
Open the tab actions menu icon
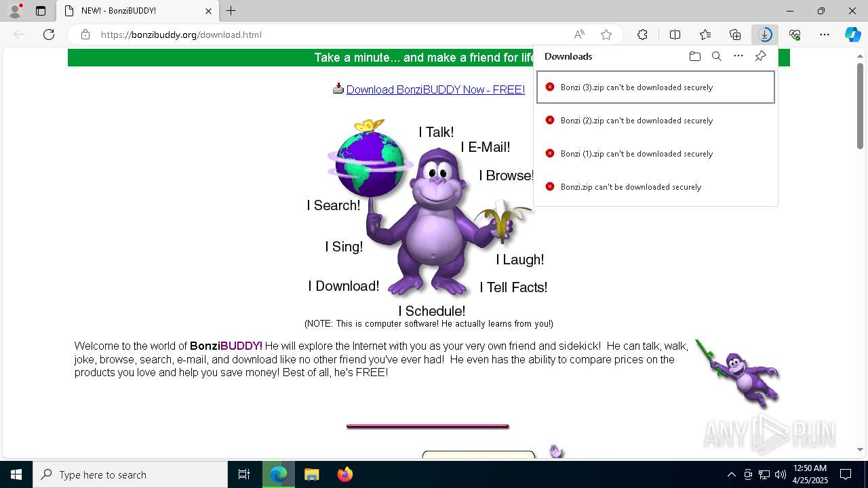(x=41, y=11)
